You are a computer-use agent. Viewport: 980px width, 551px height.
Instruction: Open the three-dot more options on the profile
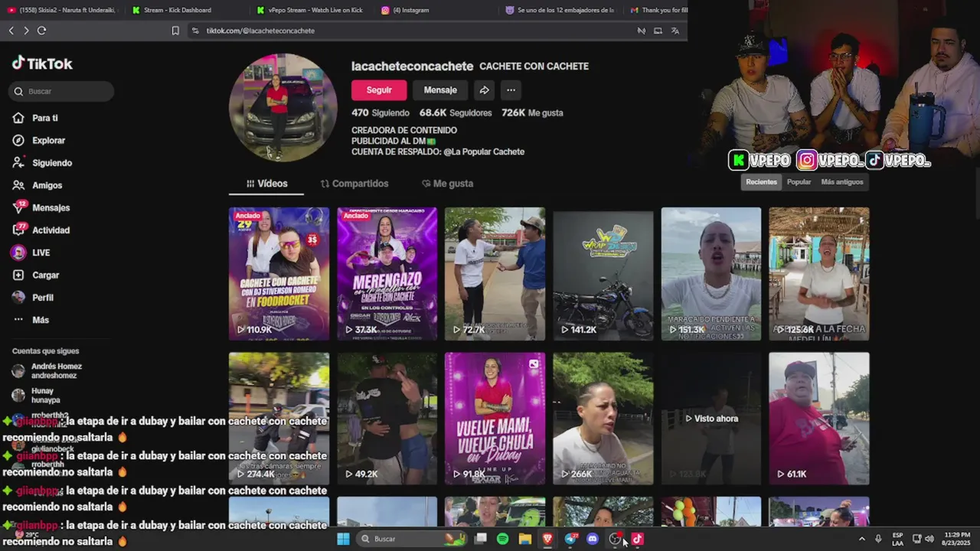click(511, 90)
